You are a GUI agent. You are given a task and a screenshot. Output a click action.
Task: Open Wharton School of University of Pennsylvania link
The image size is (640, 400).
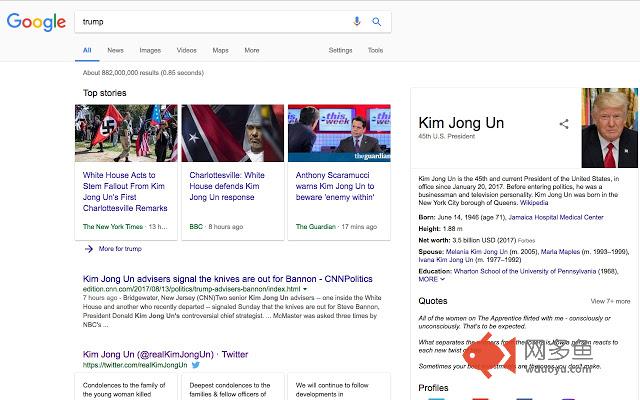click(525, 271)
